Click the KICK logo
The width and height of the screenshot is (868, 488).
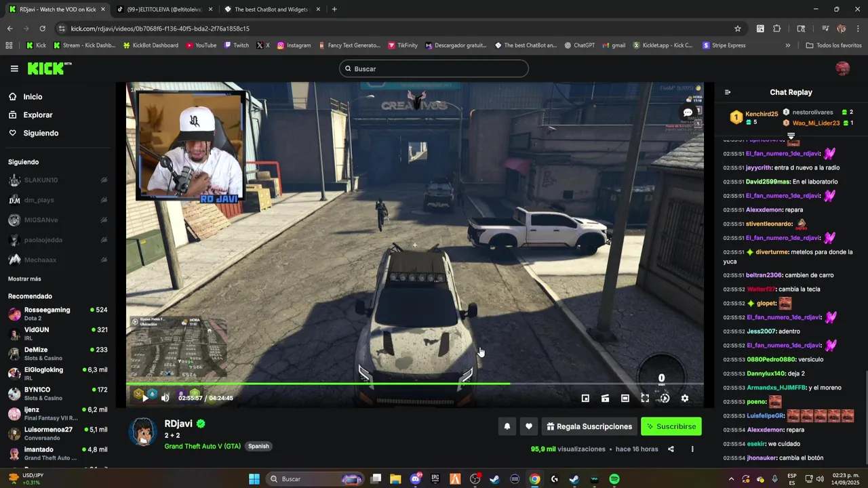pyautogui.click(x=49, y=68)
